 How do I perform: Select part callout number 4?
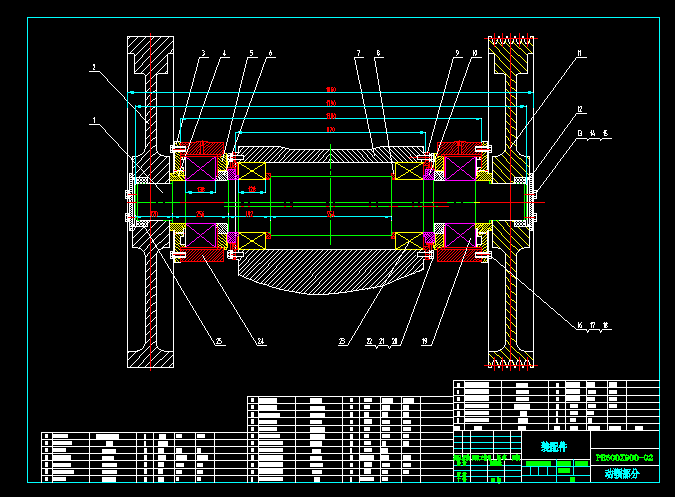click(224, 53)
